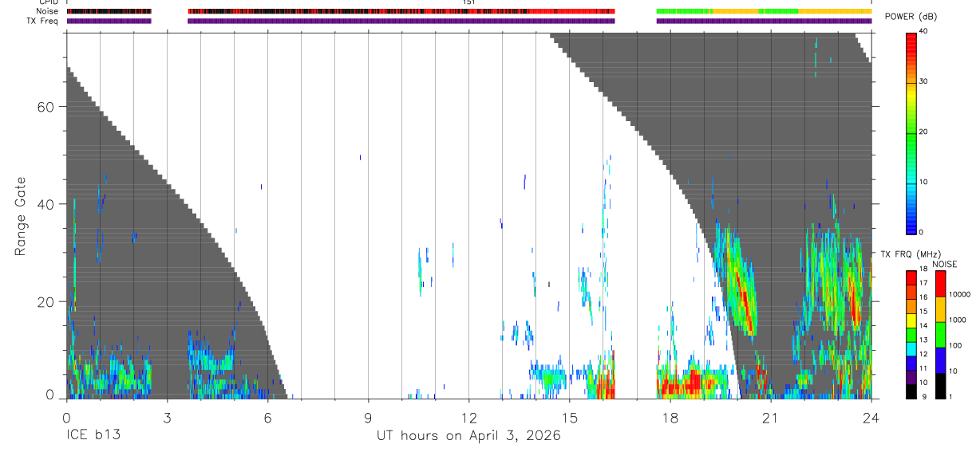
Task: Click the 21 hour tick on UT axis
Action: pyautogui.click(x=770, y=416)
